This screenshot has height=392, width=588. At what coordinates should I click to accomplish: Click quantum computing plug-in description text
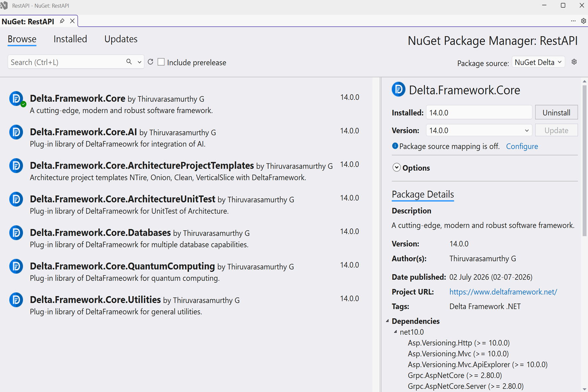click(x=125, y=278)
